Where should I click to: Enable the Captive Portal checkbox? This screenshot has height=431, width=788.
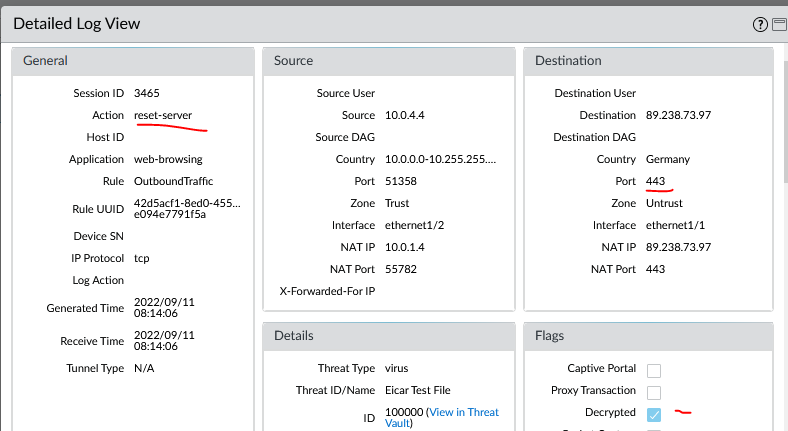point(654,370)
